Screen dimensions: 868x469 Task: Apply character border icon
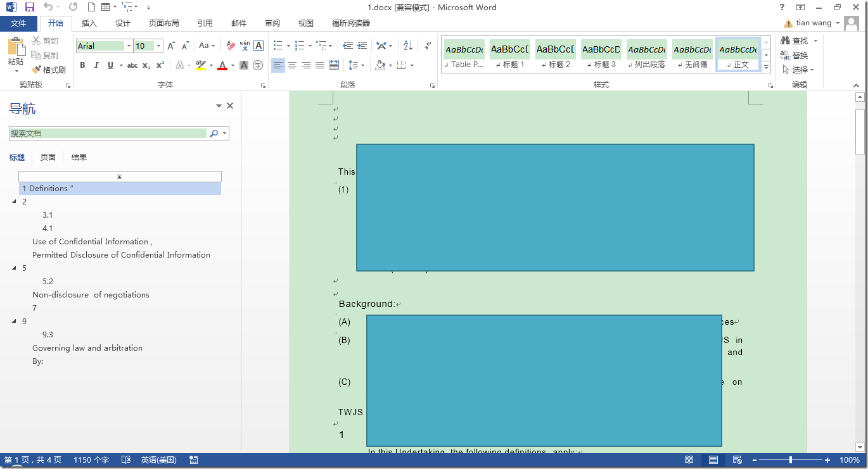pyautogui.click(x=258, y=46)
